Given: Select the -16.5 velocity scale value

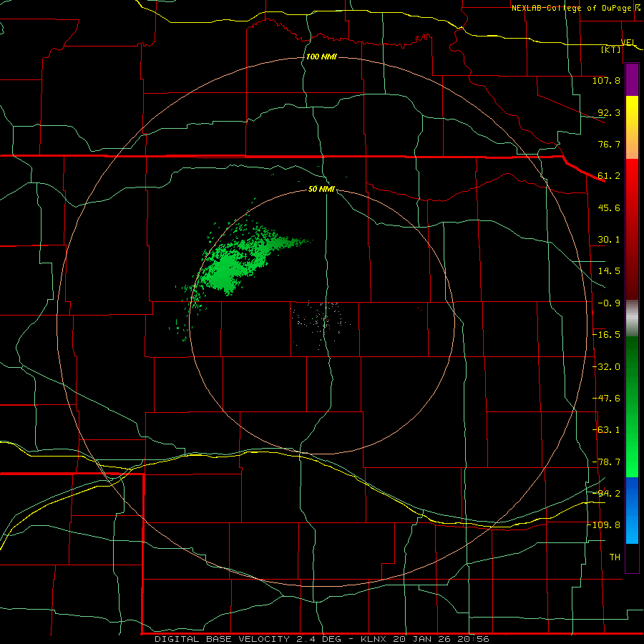Looking at the screenshot, I should click(607, 335).
